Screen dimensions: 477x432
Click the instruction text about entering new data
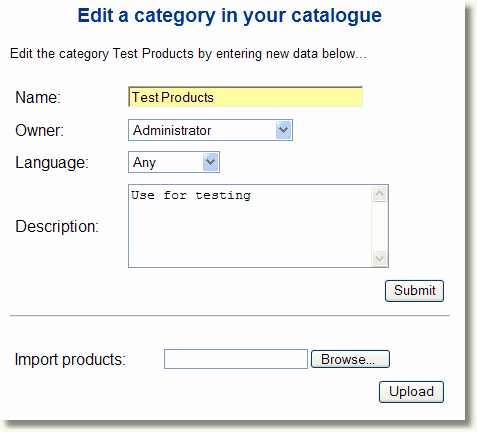pyautogui.click(x=188, y=54)
